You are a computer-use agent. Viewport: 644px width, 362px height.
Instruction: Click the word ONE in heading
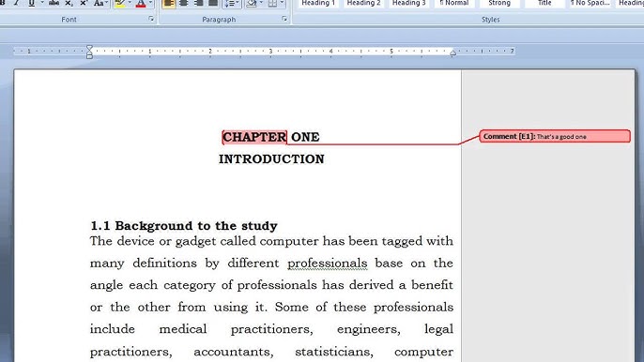(x=305, y=137)
